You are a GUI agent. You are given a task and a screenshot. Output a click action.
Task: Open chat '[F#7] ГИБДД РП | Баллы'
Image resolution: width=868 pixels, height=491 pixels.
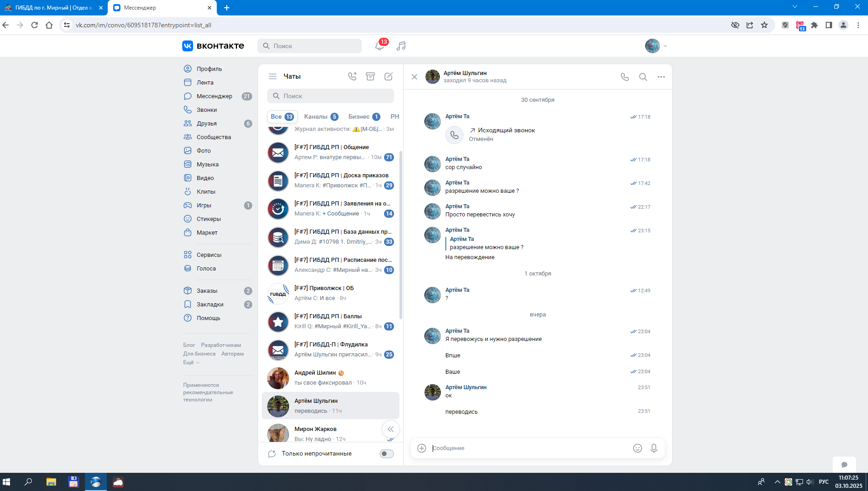coord(330,321)
